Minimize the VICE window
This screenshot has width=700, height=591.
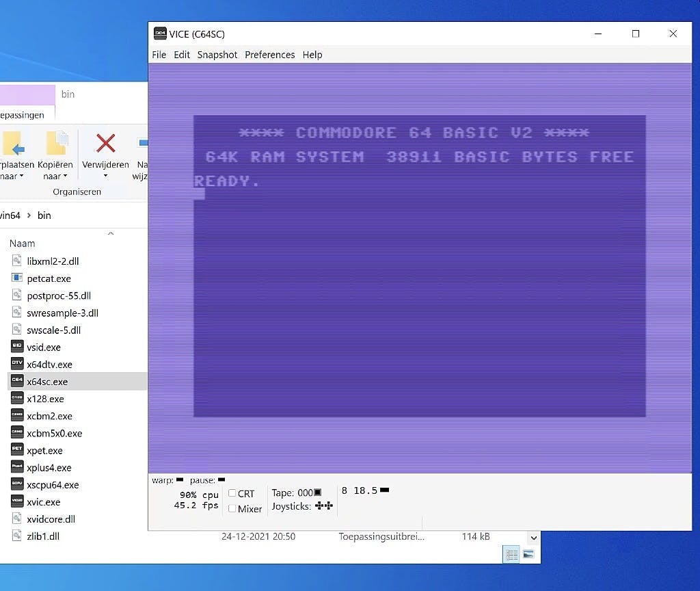pos(598,34)
